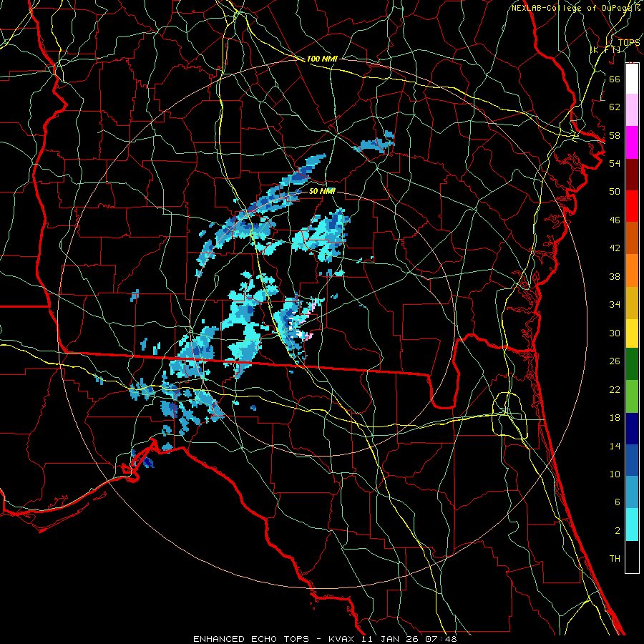
Task: Click the legend value "10"
Action: (615, 474)
